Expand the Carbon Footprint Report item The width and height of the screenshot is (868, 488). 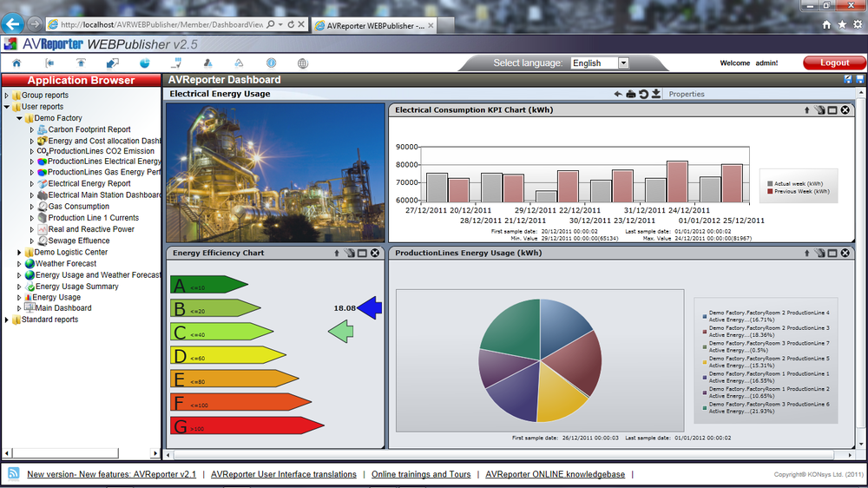click(x=31, y=129)
